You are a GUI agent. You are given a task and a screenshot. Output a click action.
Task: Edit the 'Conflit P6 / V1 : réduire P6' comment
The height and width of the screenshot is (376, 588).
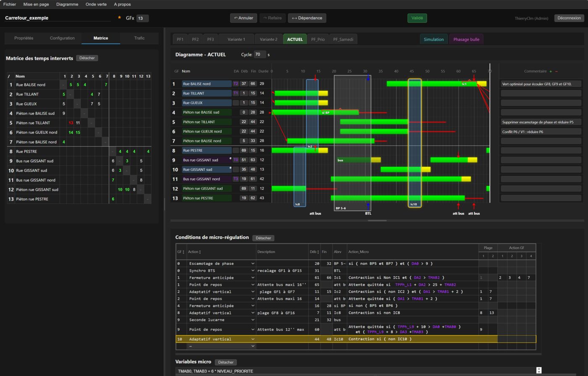[x=541, y=131]
